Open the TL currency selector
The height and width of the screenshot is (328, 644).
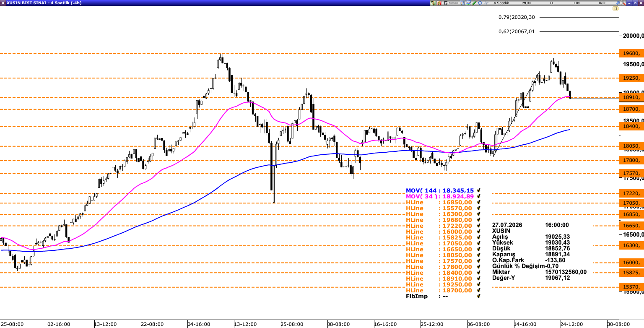click(552, 3)
